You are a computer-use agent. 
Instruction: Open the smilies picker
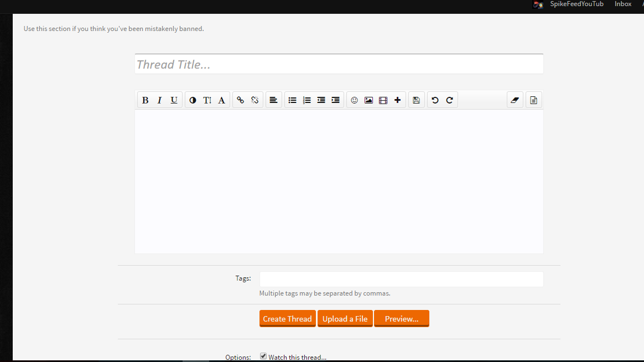355,100
